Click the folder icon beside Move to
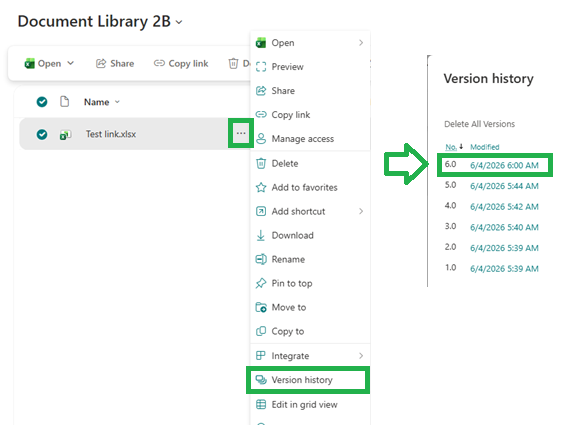 pyautogui.click(x=261, y=307)
